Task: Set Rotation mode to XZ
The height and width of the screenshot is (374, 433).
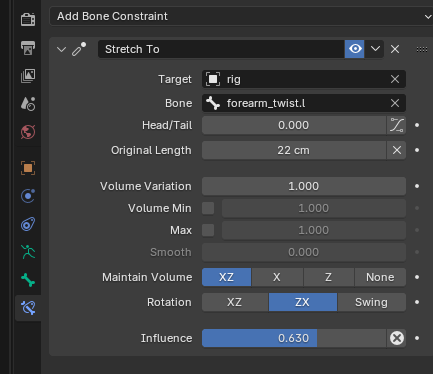Action: point(235,302)
